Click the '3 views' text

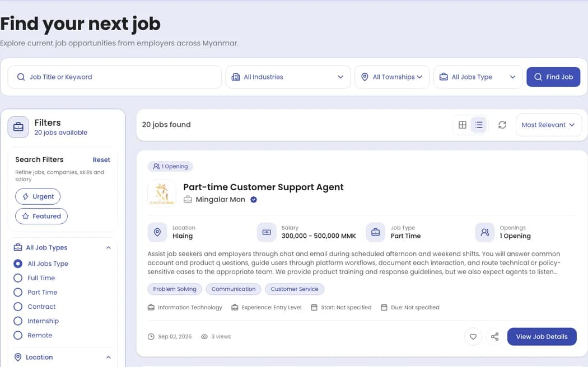221,337
